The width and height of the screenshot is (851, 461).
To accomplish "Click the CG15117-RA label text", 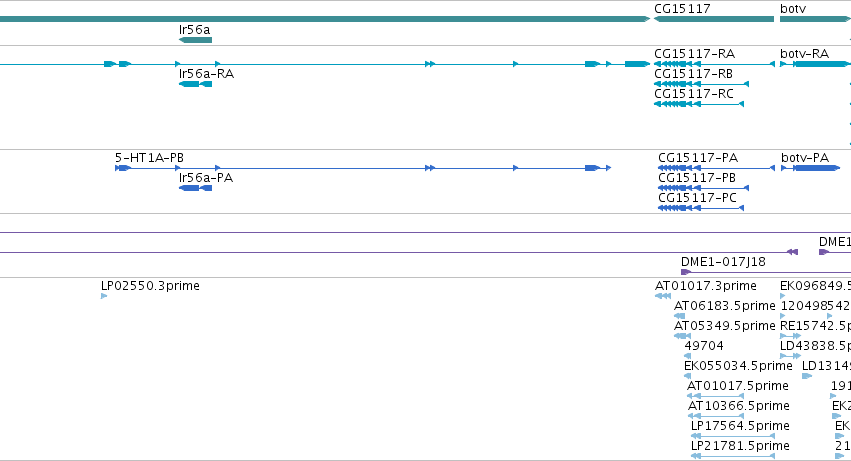I will (x=694, y=54).
